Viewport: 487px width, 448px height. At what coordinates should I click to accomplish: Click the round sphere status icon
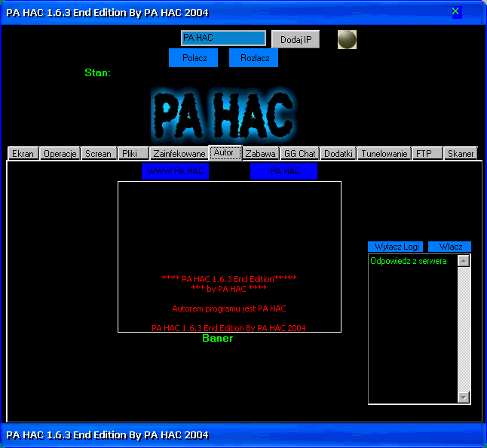[x=347, y=39]
